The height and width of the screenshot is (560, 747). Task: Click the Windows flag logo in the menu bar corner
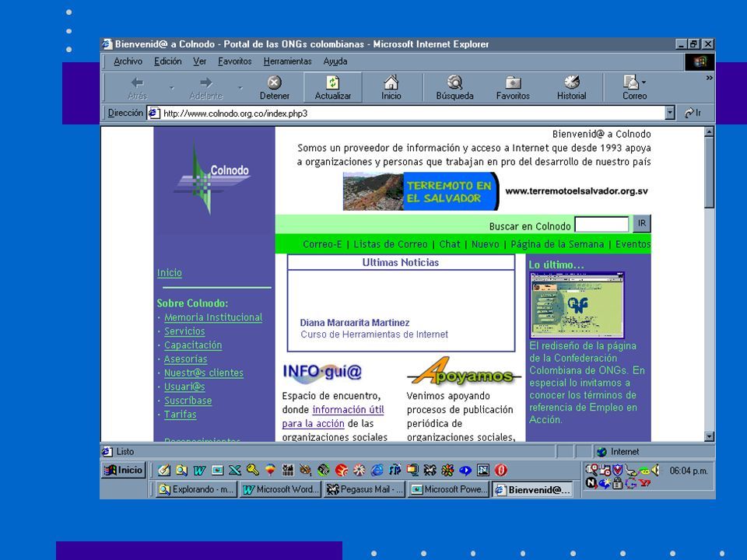700,61
